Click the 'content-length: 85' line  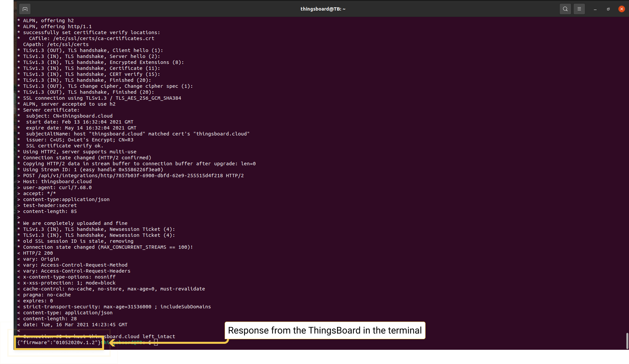tap(47, 211)
